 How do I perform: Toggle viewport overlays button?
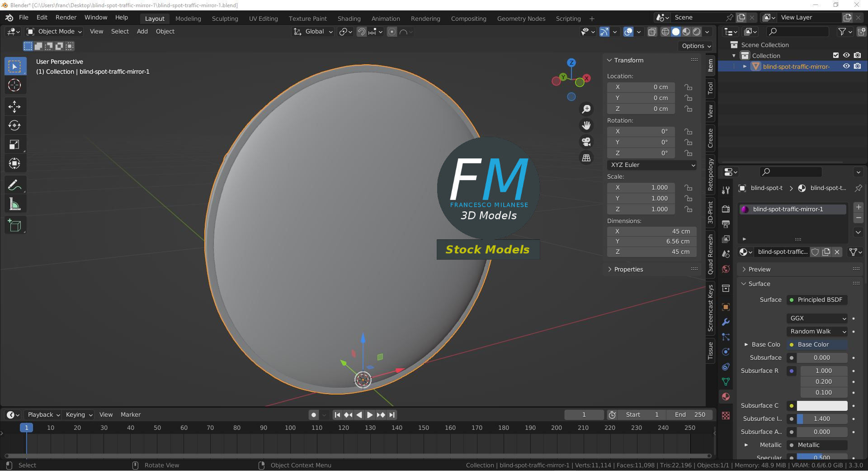(x=628, y=32)
